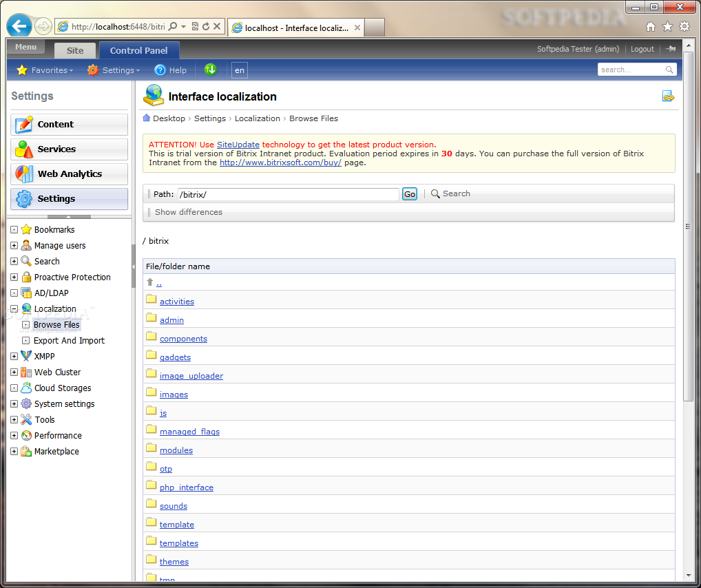Open the Menu button
Viewport: 701px width, 588px height.
26,47
